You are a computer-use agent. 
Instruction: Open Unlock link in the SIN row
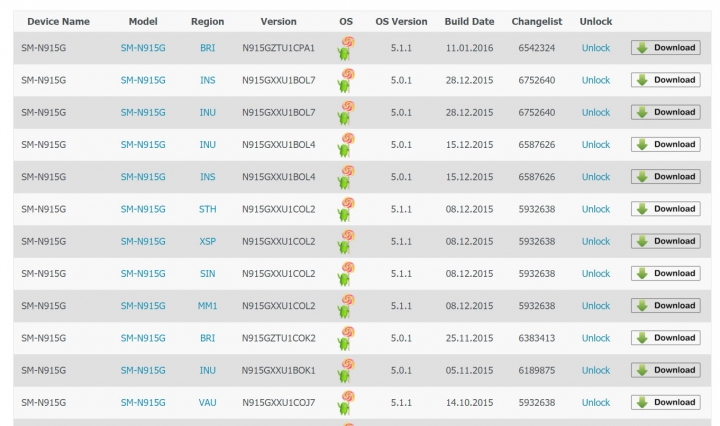(x=596, y=274)
